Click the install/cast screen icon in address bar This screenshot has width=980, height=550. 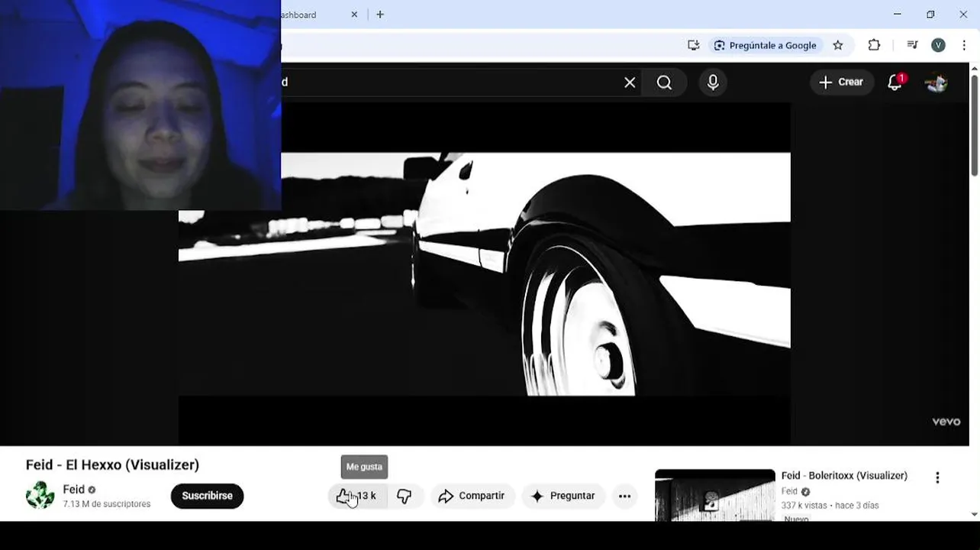point(693,45)
